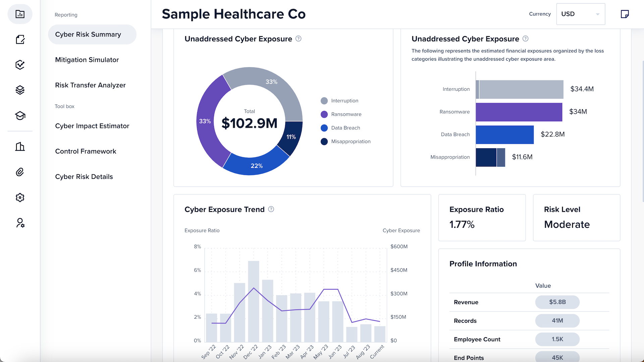
Task: Select Mitigation Simulator in the menu
Action: [x=87, y=60]
